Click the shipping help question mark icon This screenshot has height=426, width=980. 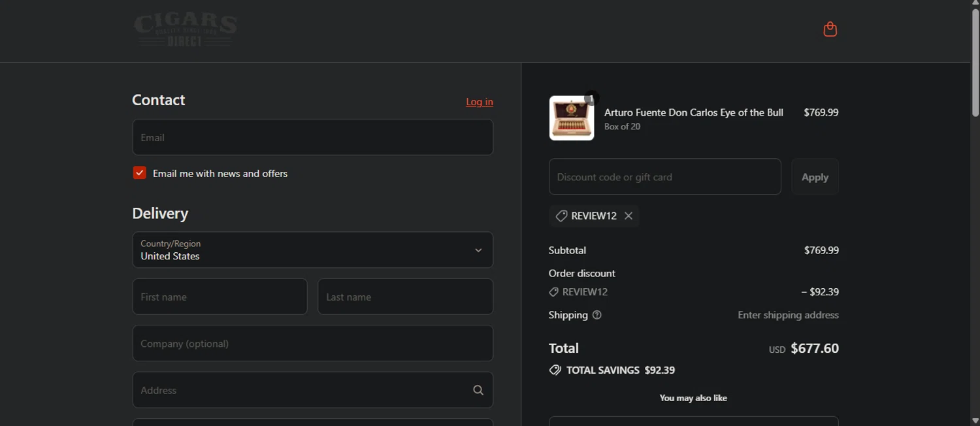click(x=596, y=315)
